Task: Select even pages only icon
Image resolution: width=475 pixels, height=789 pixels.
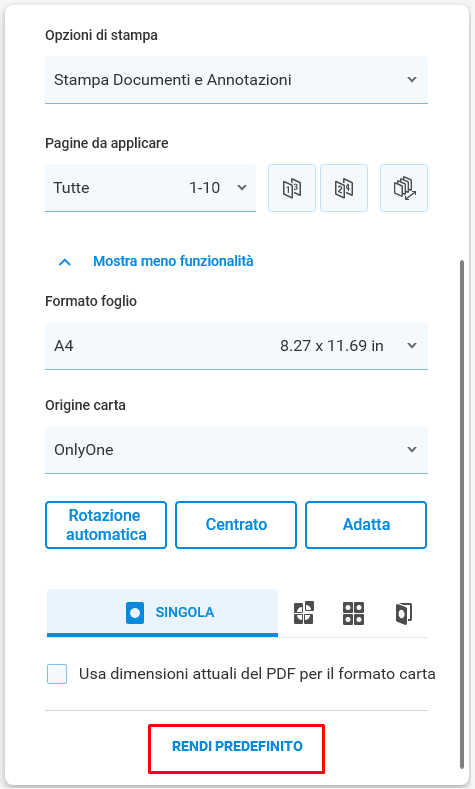Action: [x=344, y=188]
